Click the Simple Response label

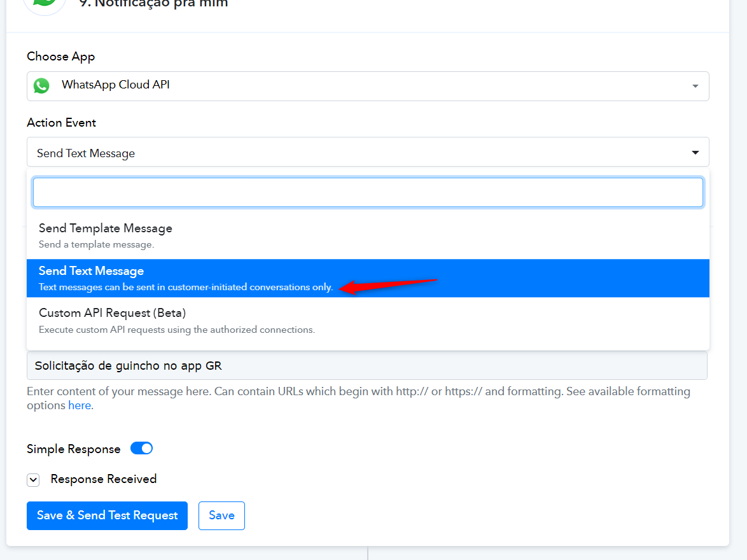pos(73,449)
